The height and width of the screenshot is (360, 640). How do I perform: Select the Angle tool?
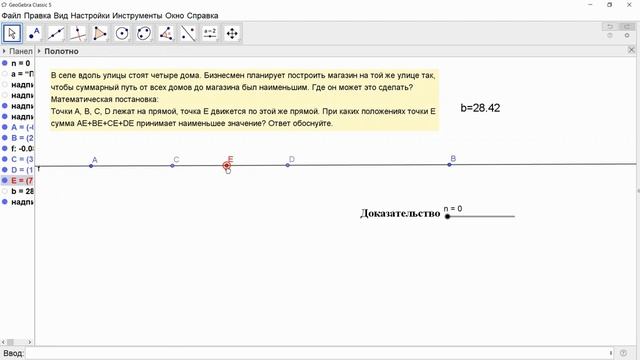pyautogui.click(x=166, y=33)
